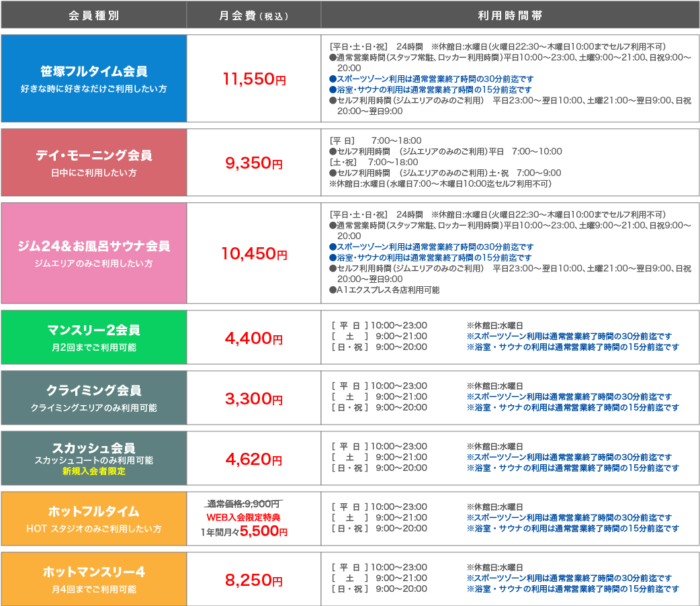Select the デイ・モーニング会員 membership tile
The image size is (700, 606).
[x=93, y=163]
